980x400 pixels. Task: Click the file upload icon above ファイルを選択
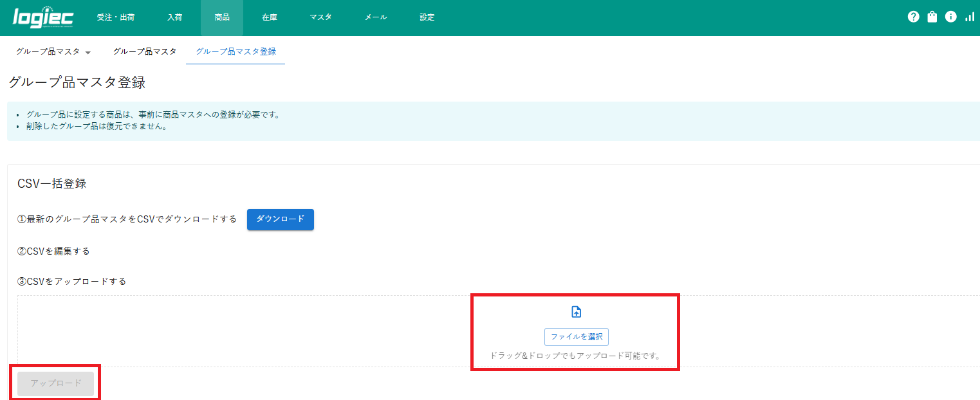tap(577, 312)
